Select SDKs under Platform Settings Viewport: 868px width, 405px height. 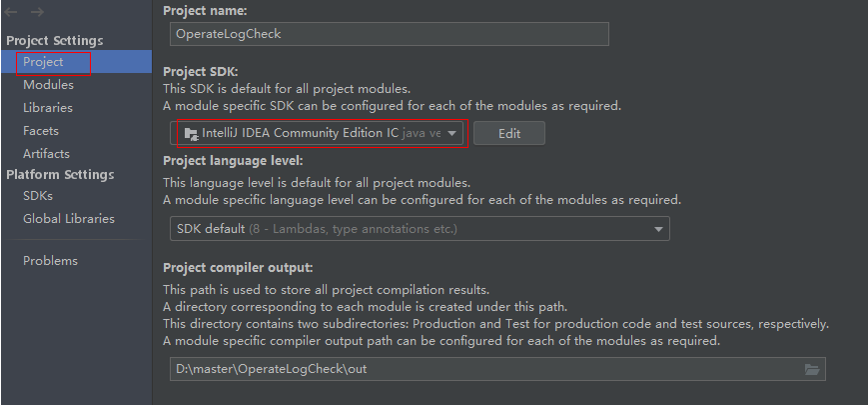pyautogui.click(x=38, y=196)
